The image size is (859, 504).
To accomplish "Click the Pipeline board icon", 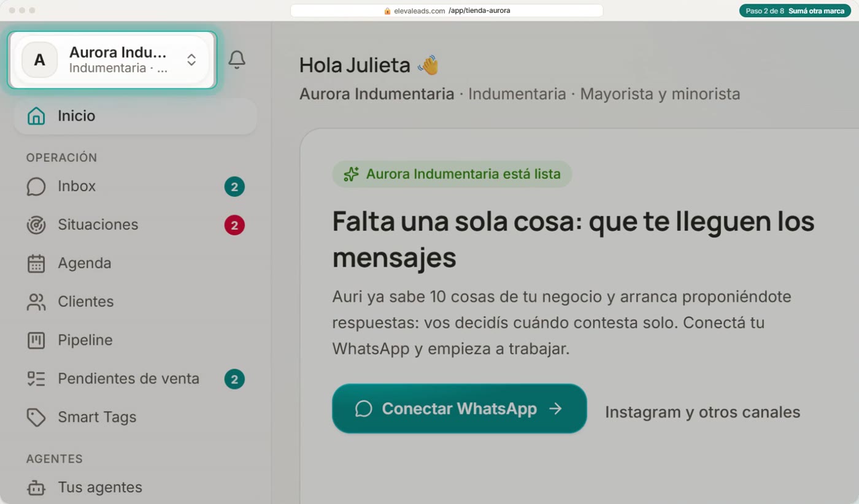I will click(x=36, y=340).
